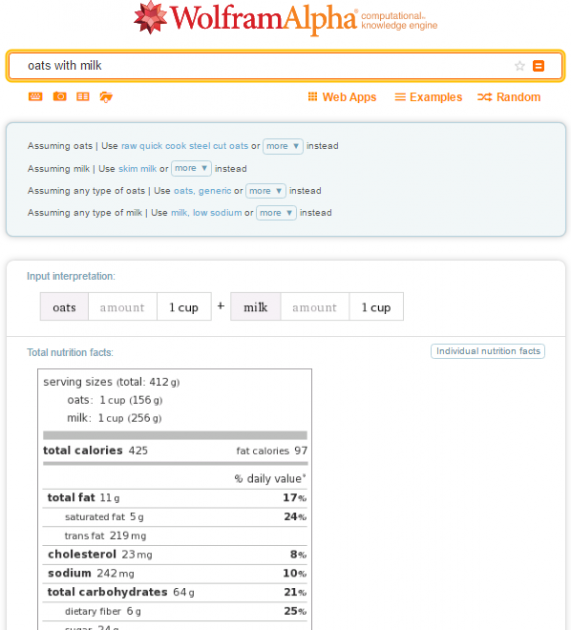
Task: Click the oats: 1 cup (156 g) line
Action: (x=115, y=400)
